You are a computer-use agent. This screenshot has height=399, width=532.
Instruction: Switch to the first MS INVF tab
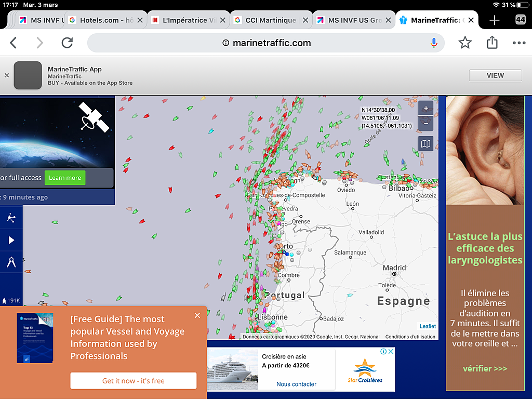[x=41, y=20]
